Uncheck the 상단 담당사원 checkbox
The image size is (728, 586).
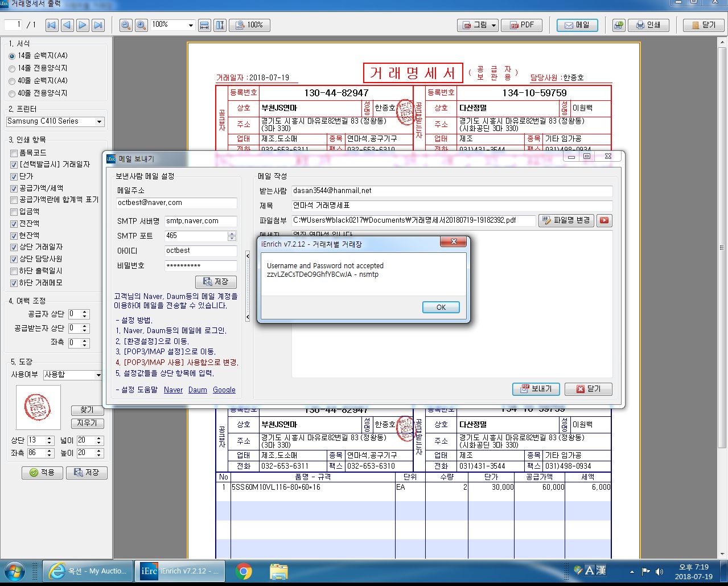click(14, 259)
